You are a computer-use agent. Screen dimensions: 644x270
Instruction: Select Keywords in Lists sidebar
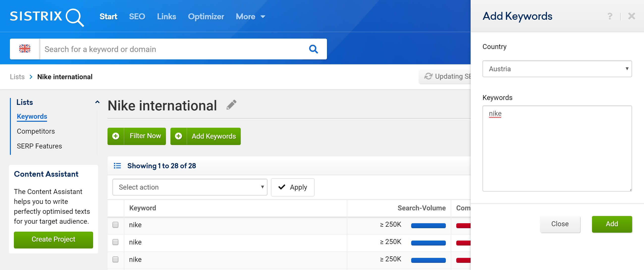pos(32,116)
